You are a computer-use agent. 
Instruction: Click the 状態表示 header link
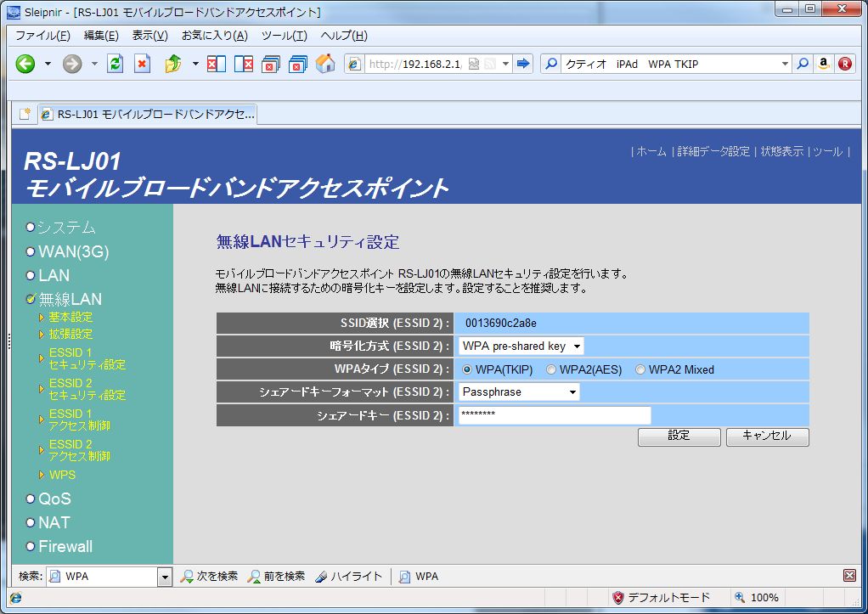[781, 151]
